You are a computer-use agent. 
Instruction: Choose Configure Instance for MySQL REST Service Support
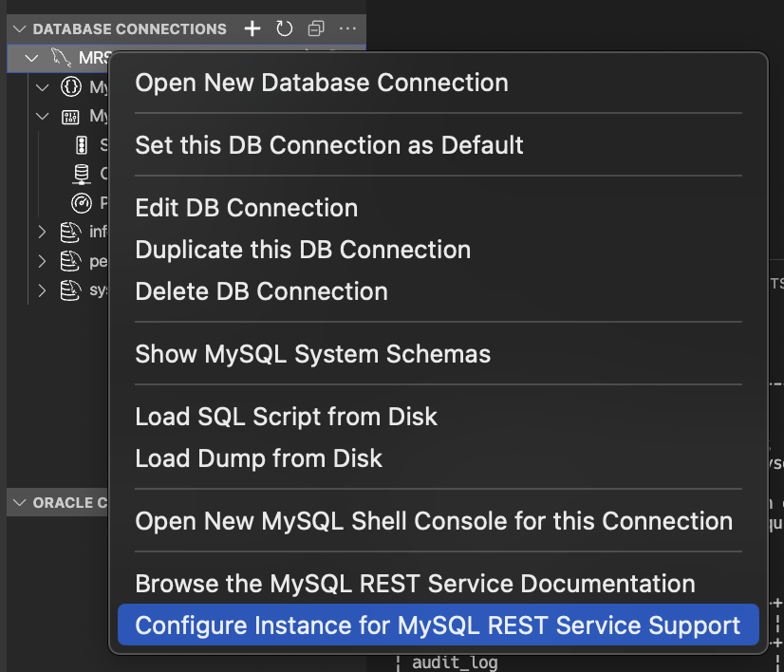click(438, 625)
